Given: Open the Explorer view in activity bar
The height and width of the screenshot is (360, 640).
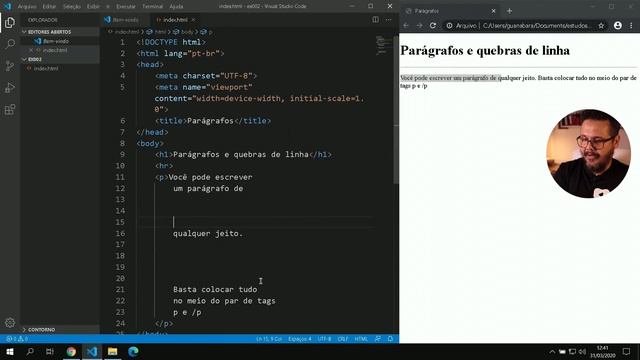Looking at the screenshot, I should click(10, 22).
